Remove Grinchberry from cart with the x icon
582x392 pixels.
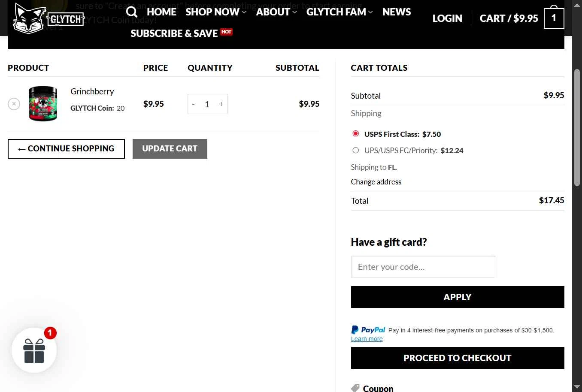14,104
